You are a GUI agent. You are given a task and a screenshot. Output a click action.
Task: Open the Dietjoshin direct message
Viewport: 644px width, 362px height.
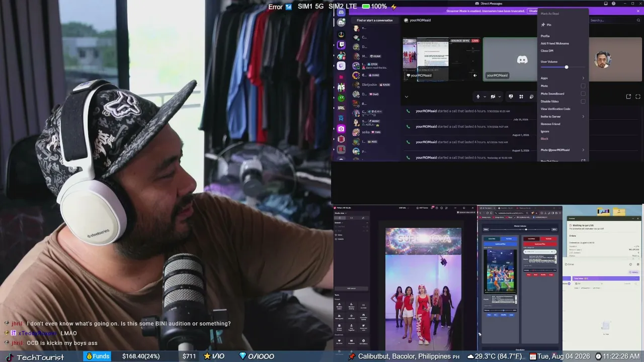pyautogui.click(x=375, y=84)
